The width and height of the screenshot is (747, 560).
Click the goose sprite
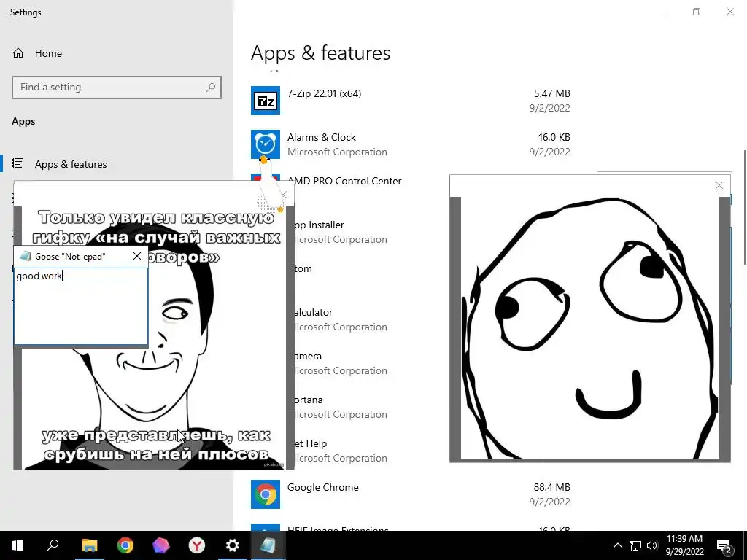[270, 183]
